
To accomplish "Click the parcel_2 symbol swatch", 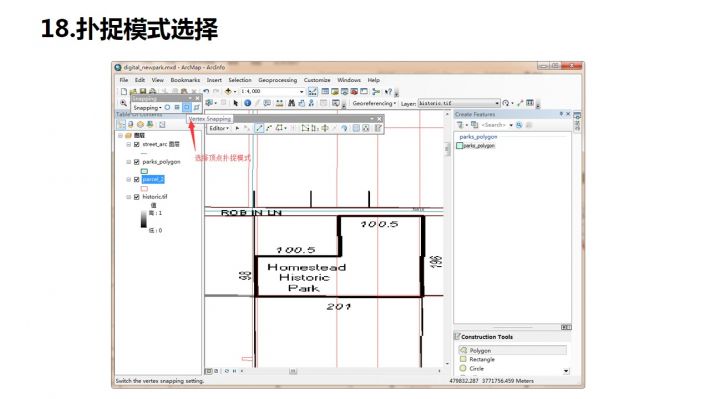I will 144,188.
